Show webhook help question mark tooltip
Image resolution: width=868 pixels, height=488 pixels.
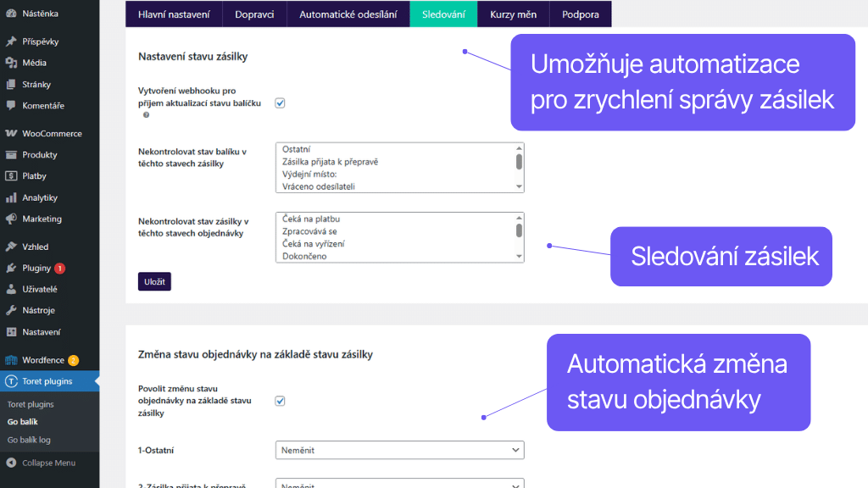tap(146, 115)
